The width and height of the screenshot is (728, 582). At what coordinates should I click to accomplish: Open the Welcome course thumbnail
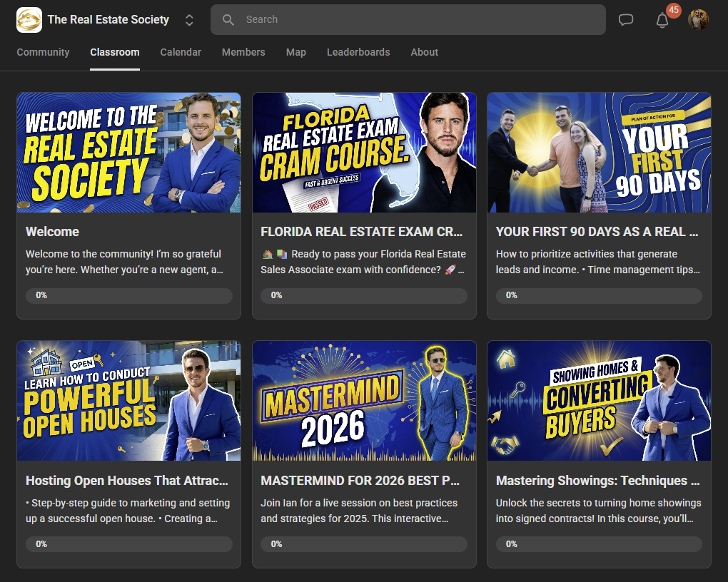(128, 153)
